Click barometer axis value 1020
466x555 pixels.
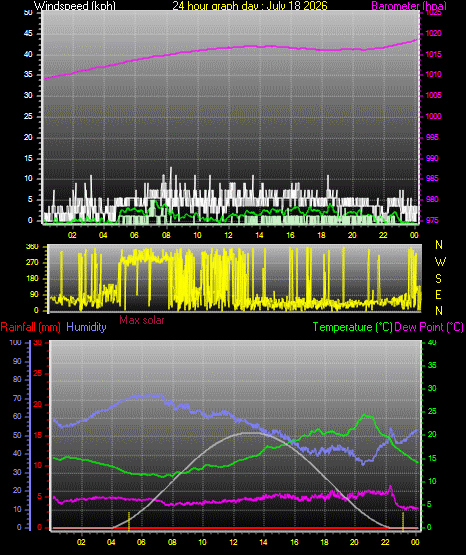click(x=433, y=33)
